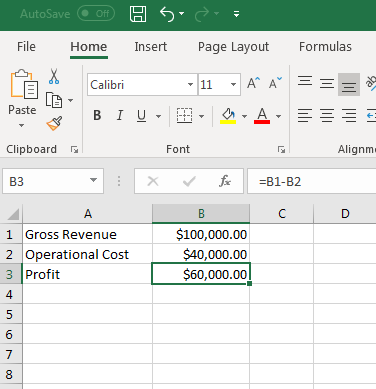Click the Undo arrow icon

pos(167,14)
